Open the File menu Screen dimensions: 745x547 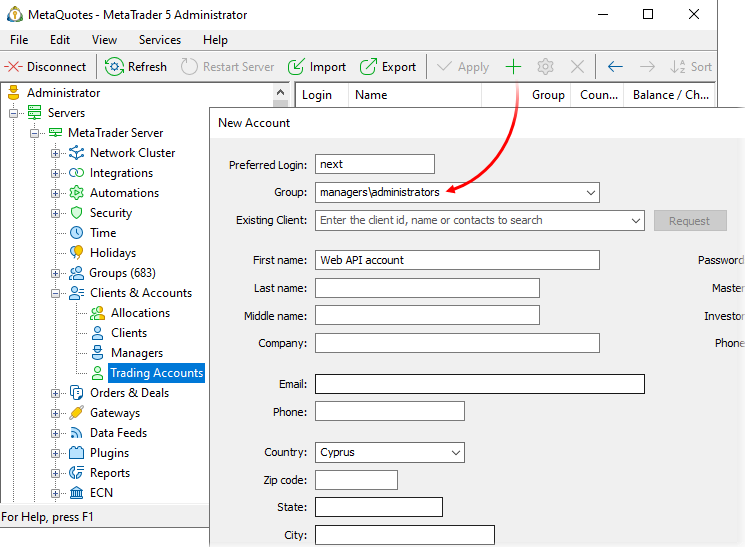[x=19, y=40]
